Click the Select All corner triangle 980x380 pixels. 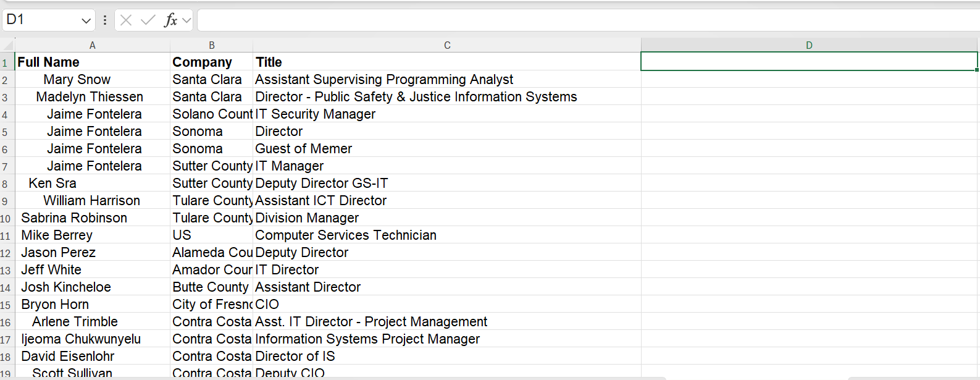[x=7, y=45]
